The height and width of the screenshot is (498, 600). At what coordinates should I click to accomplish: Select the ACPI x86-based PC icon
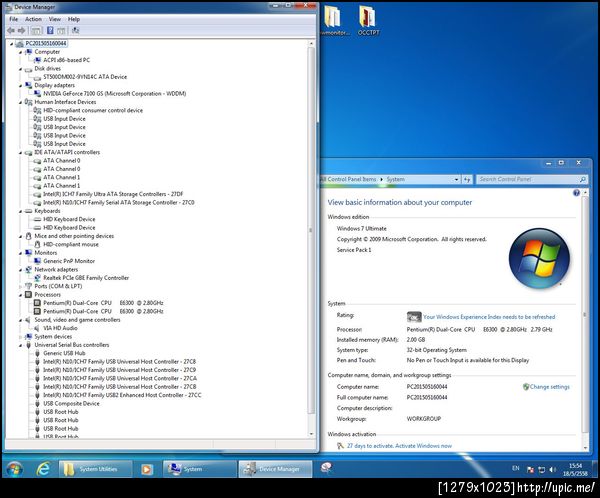[x=37, y=60]
